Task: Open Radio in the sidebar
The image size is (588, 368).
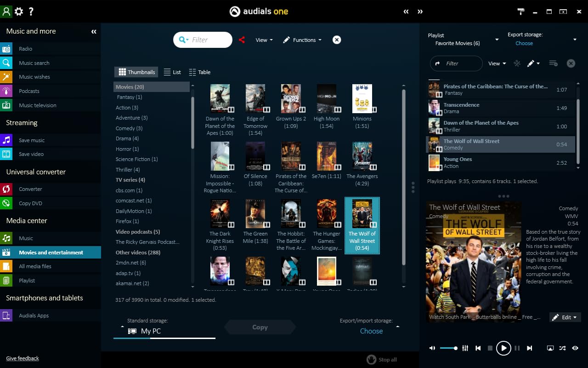Action: 51,49
